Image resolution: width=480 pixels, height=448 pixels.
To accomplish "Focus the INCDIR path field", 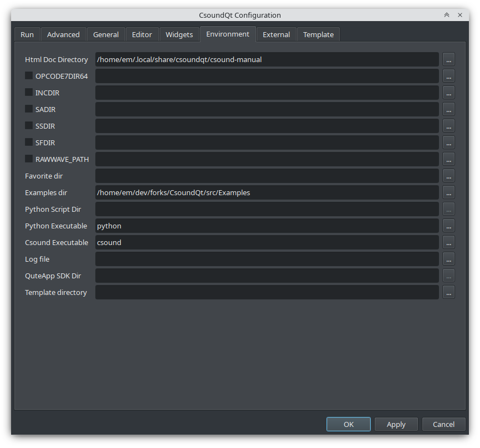I will 267,93.
